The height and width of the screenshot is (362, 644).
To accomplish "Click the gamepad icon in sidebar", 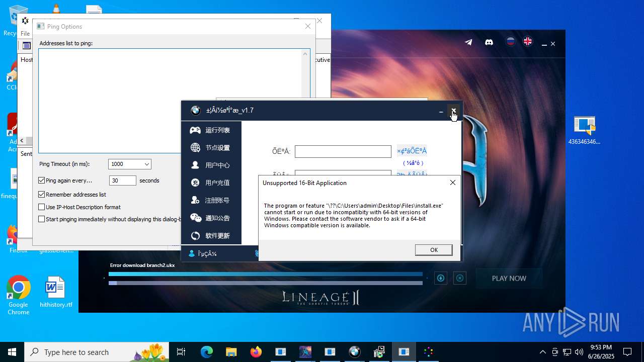I will click(x=195, y=130).
